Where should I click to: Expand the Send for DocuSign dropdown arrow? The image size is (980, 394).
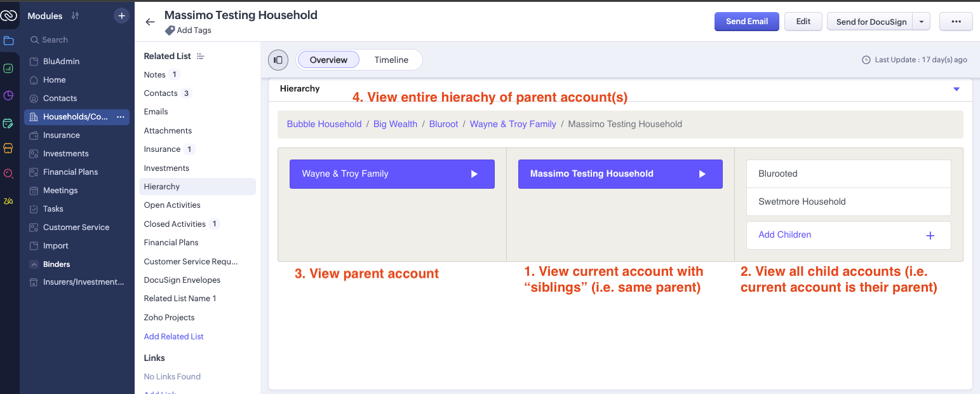pos(922,22)
